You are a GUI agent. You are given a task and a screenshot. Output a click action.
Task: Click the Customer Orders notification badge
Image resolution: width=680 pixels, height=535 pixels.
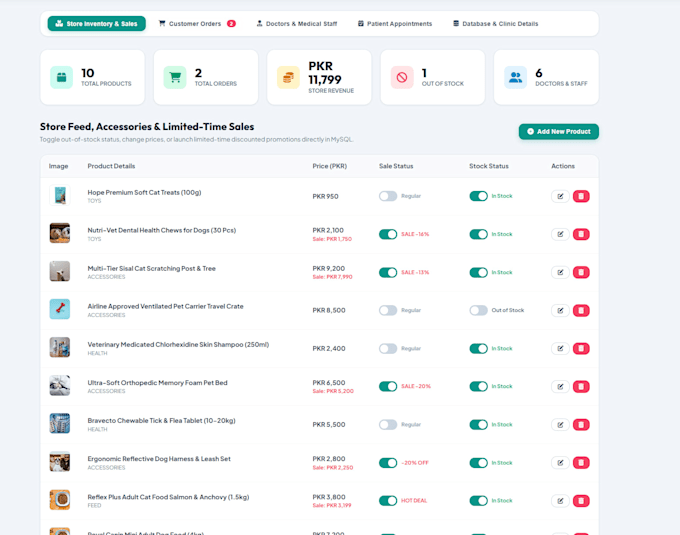tap(232, 23)
